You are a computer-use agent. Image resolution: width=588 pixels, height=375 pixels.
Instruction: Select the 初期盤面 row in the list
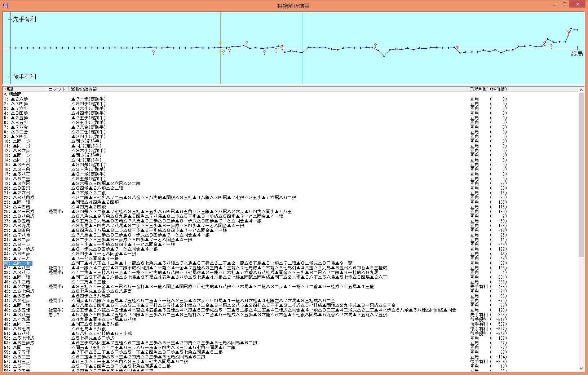click(13, 94)
